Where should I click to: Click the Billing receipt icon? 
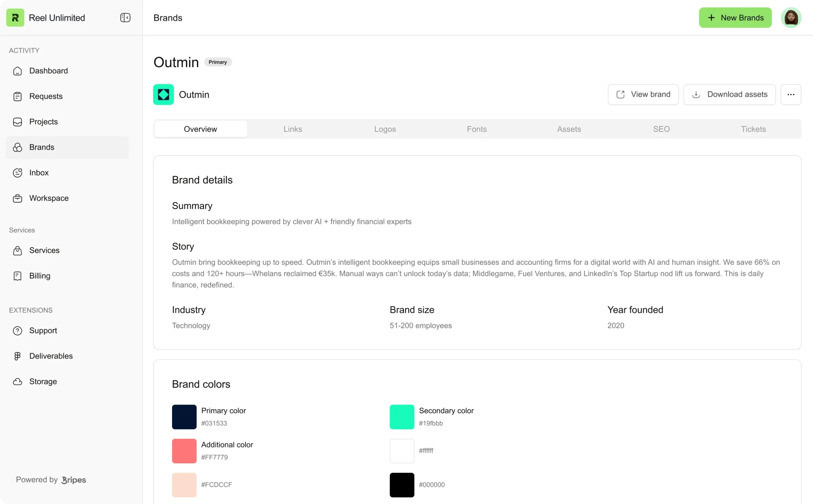[x=17, y=276]
